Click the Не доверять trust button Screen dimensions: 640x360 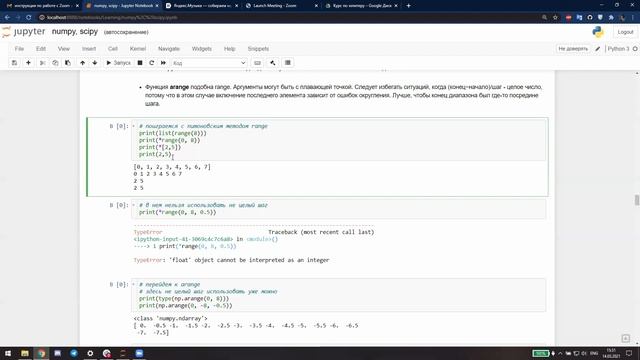[x=573, y=49]
